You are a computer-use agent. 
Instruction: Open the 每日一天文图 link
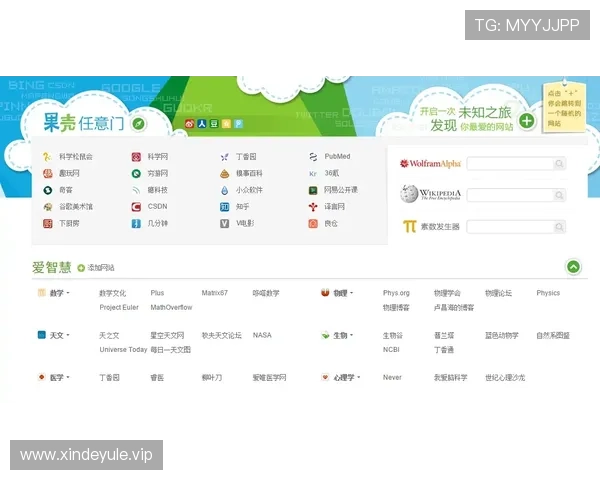pos(171,349)
